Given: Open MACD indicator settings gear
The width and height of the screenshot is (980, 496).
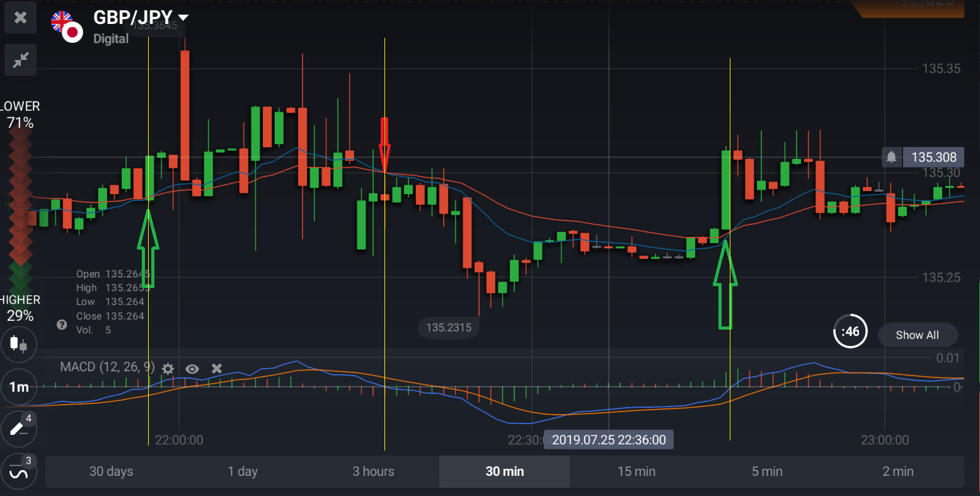Looking at the screenshot, I should click(168, 369).
